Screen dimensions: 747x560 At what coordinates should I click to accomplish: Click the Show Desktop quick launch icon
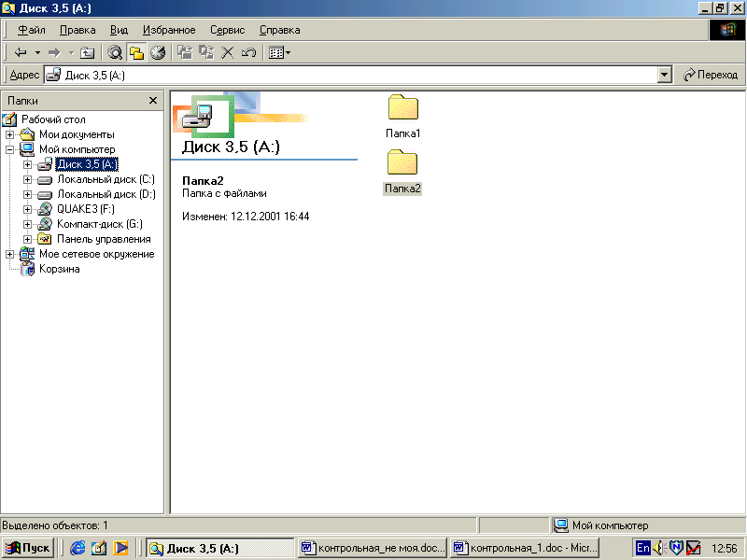99,548
